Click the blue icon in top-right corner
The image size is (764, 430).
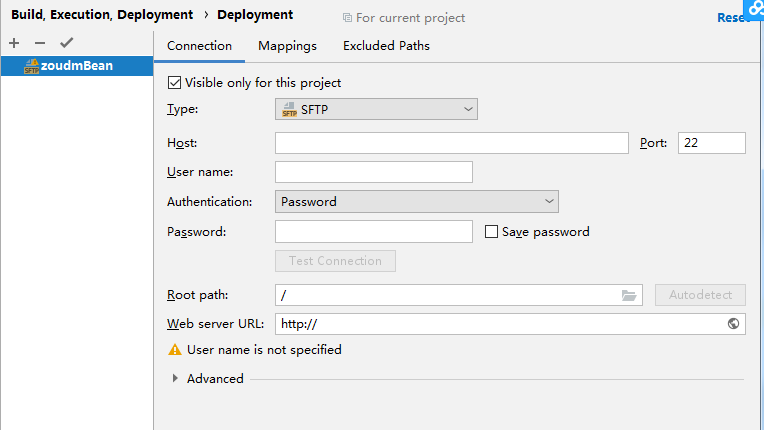(x=754, y=8)
